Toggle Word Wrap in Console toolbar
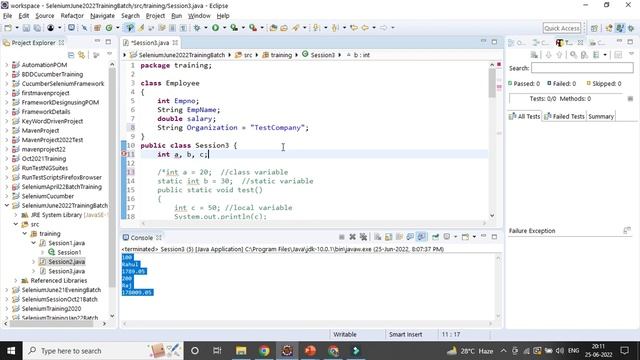 (x=399, y=237)
